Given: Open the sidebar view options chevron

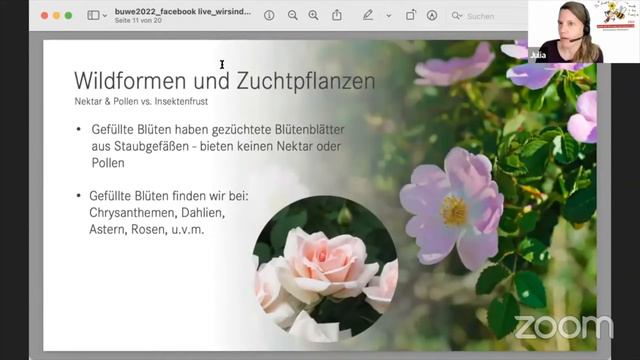Looking at the screenshot, I should (105, 16).
